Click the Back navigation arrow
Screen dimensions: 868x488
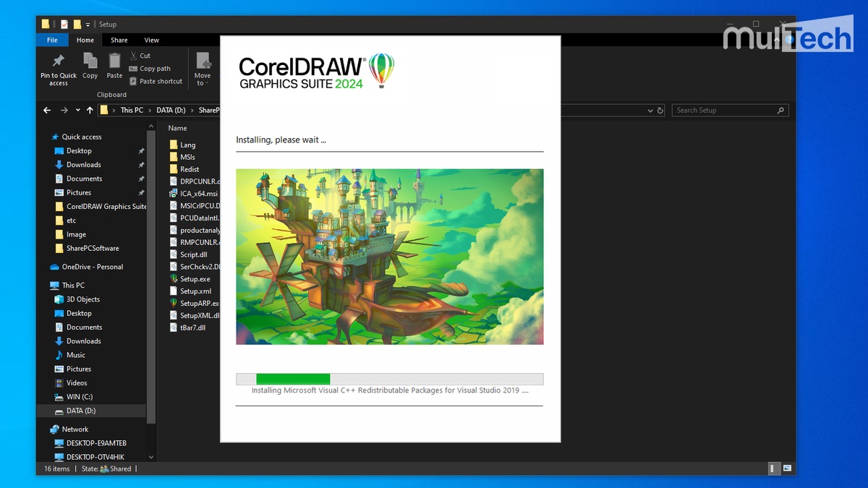click(47, 110)
